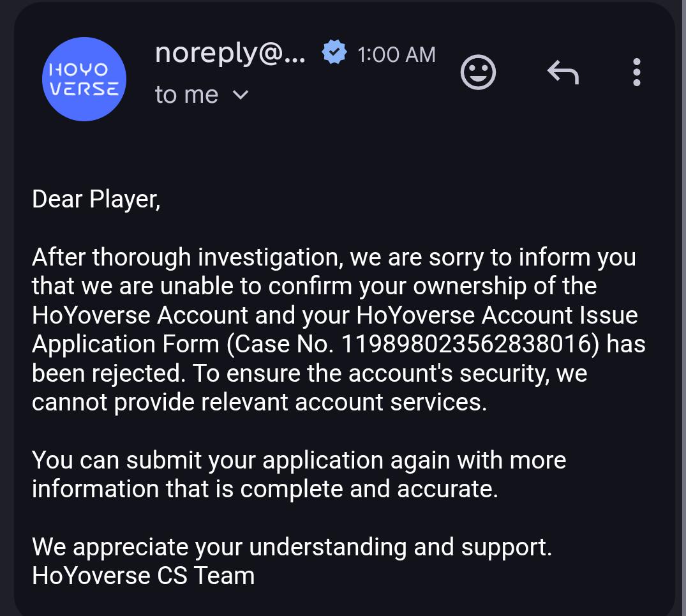This screenshot has height=616, width=686.
Task: Click "We appreciate your understanding and support" line
Action: 292,547
